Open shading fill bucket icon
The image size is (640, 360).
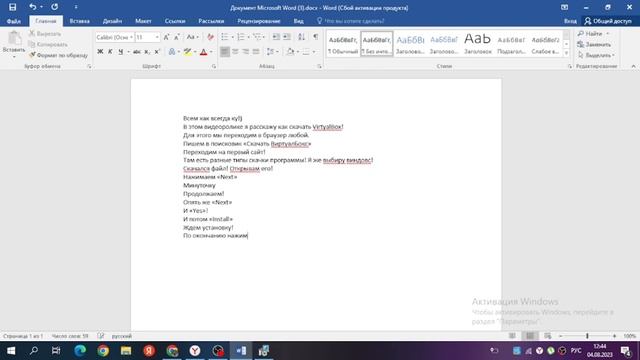coord(290,52)
